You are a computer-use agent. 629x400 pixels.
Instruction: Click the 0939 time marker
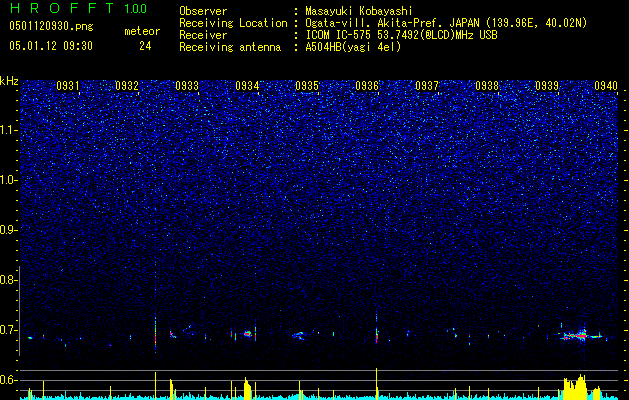[547, 86]
